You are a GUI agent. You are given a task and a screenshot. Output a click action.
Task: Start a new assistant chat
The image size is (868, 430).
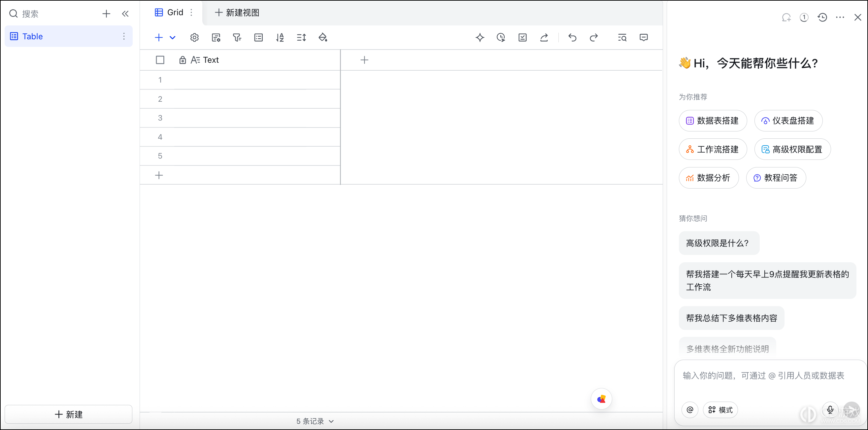tap(786, 17)
